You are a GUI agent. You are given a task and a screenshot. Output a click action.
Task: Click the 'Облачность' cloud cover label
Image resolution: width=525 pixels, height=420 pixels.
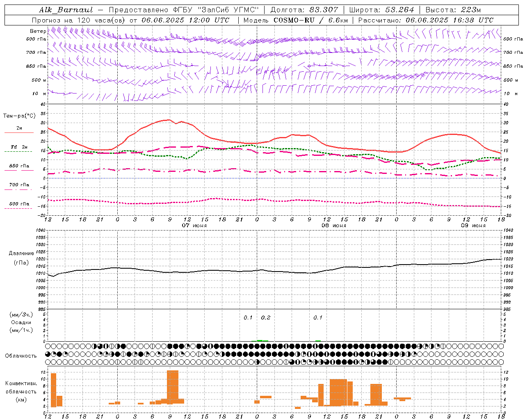point(21,356)
